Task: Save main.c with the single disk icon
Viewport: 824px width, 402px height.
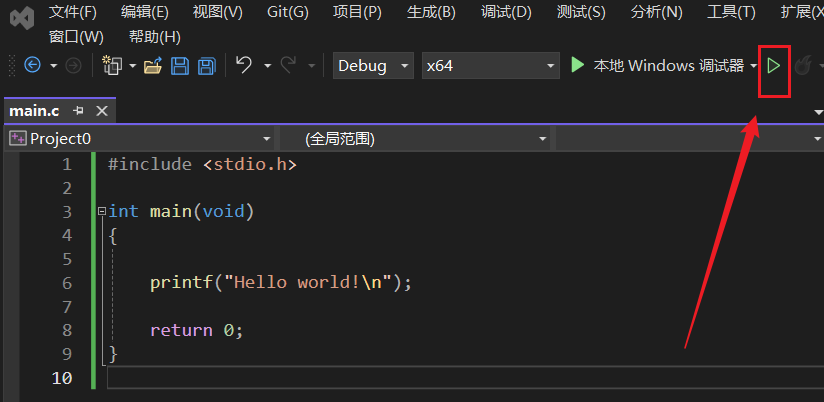Action: click(x=180, y=66)
